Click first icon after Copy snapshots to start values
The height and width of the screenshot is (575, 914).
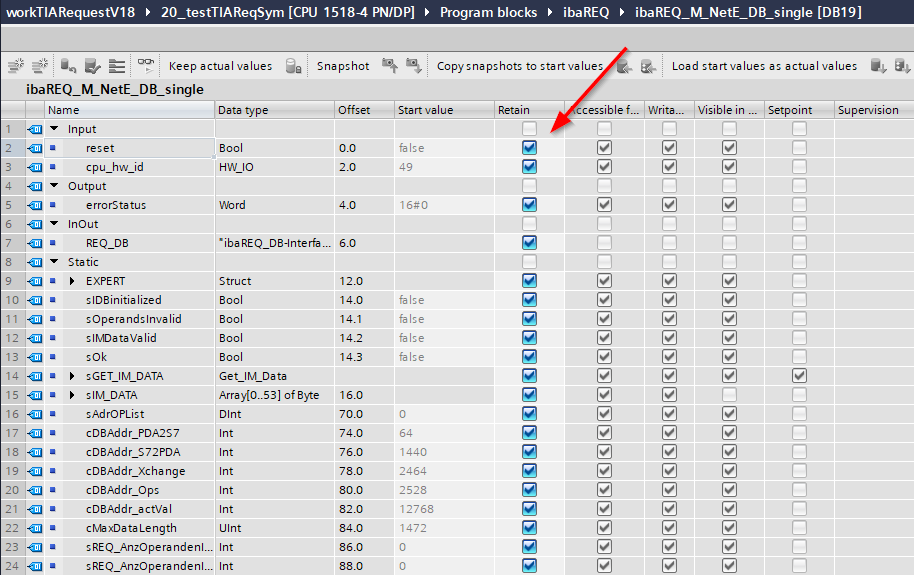pos(624,66)
